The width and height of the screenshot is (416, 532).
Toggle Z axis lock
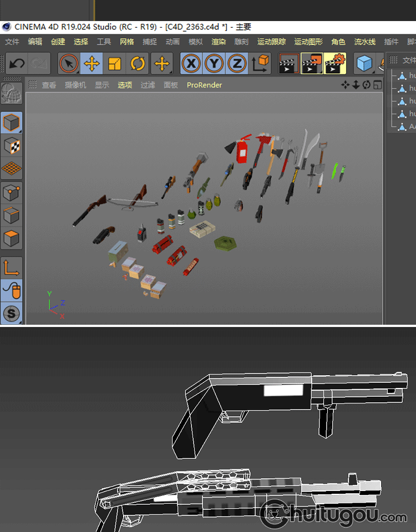(x=237, y=63)
